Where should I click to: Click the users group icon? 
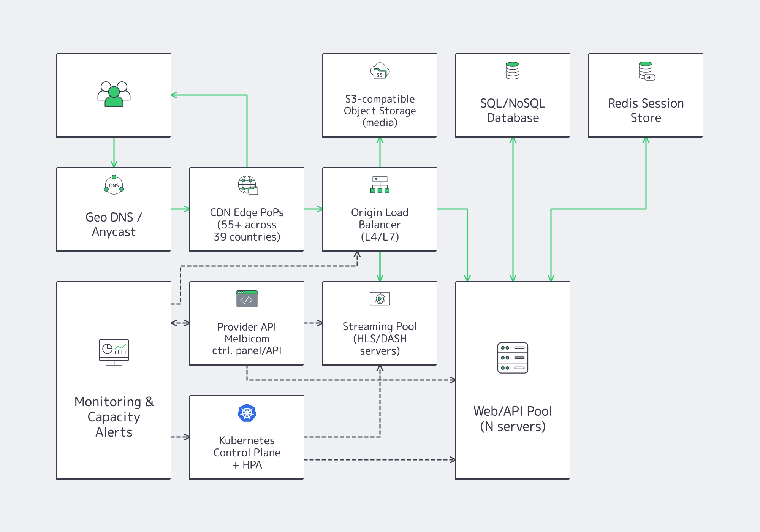(114, 94)
